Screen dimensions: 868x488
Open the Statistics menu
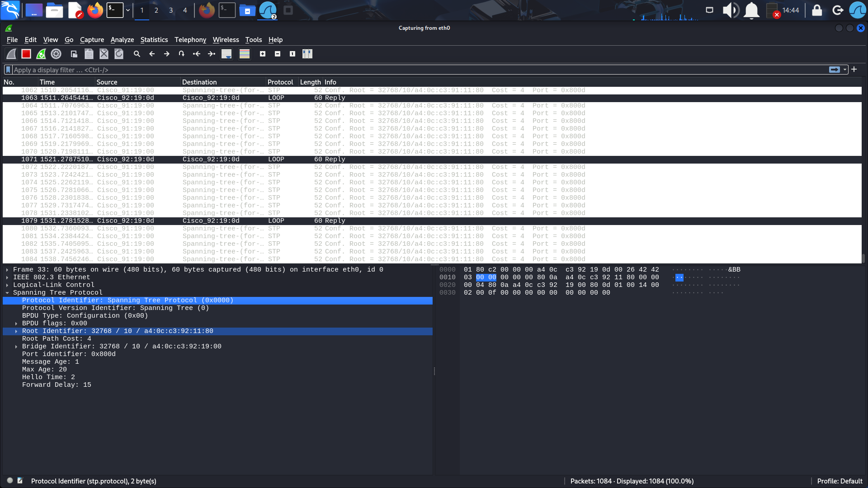(154, 40)
